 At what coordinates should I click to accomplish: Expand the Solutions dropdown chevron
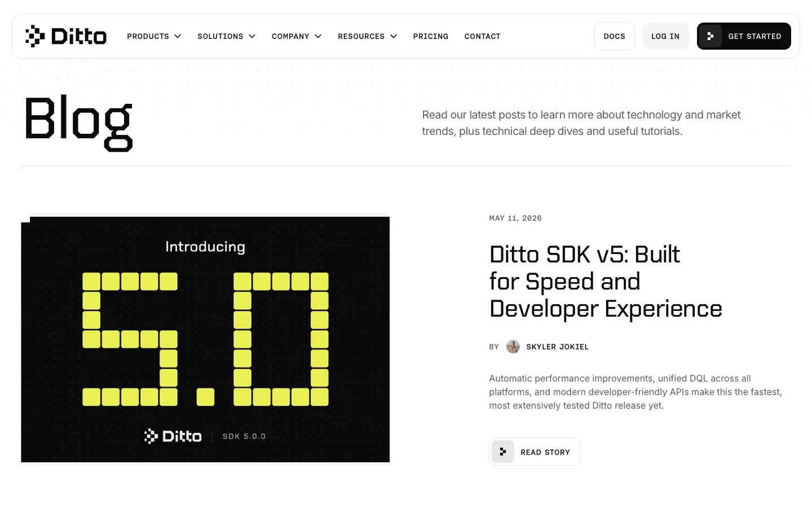252,36
